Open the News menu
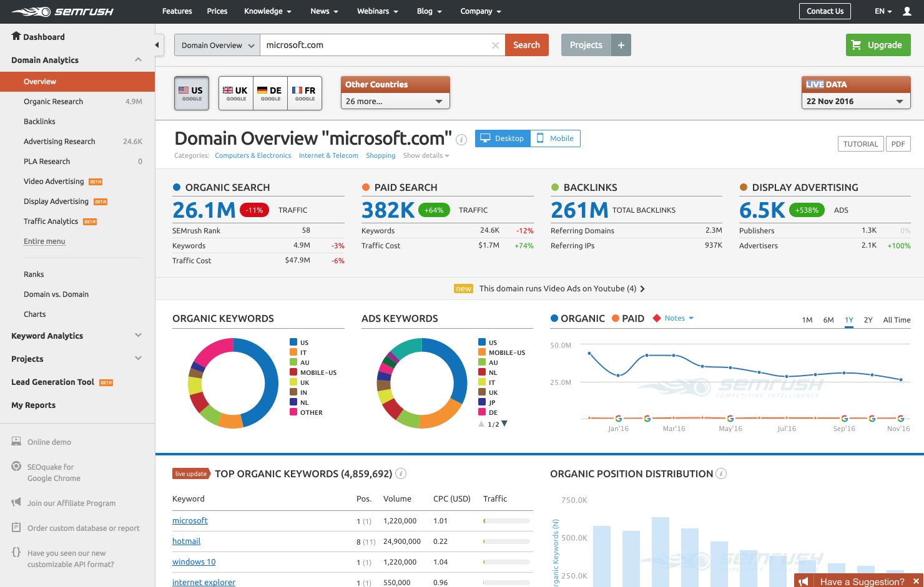The image size is (924, 587). point(324,11)
